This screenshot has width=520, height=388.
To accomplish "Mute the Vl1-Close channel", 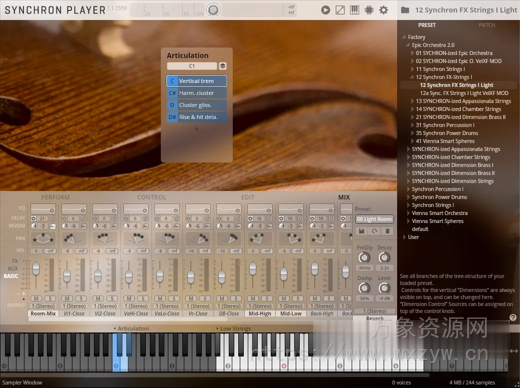I will (x=67, y=298).
